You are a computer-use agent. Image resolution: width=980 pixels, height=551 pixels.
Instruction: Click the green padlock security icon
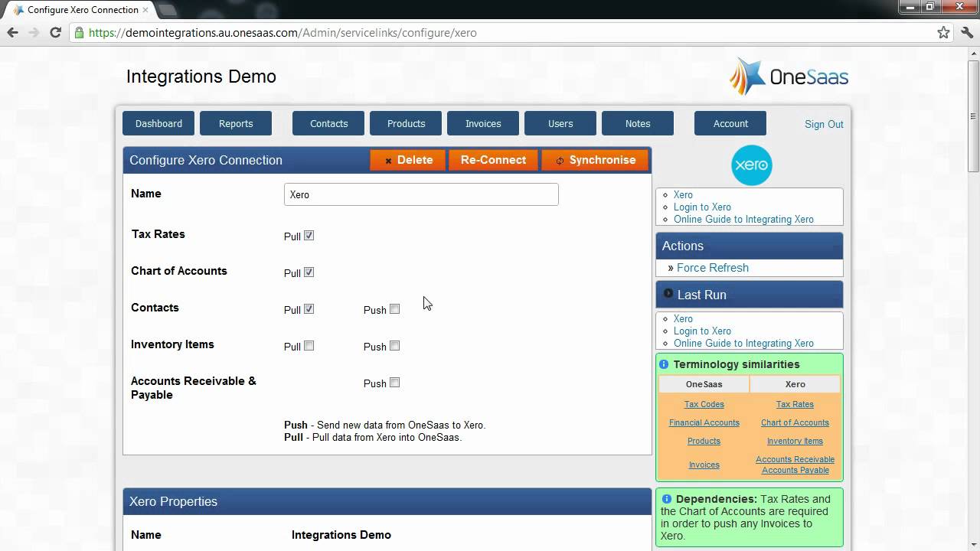tap(79, 33)
